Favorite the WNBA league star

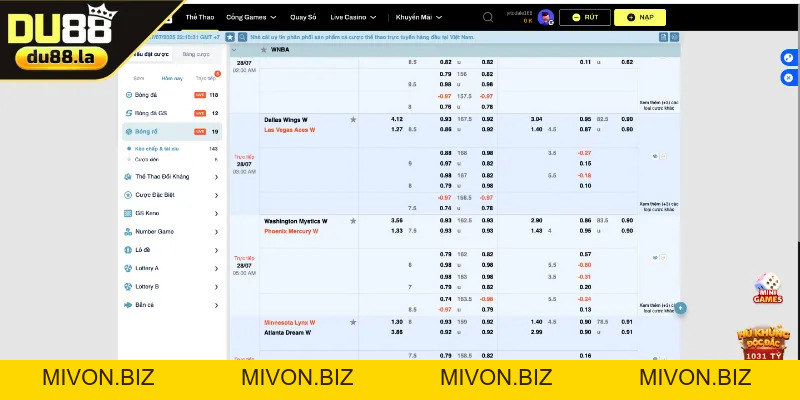[x=264, y=50]
